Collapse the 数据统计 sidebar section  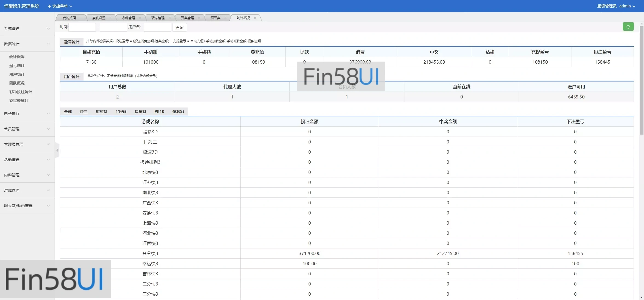point(27,44)
